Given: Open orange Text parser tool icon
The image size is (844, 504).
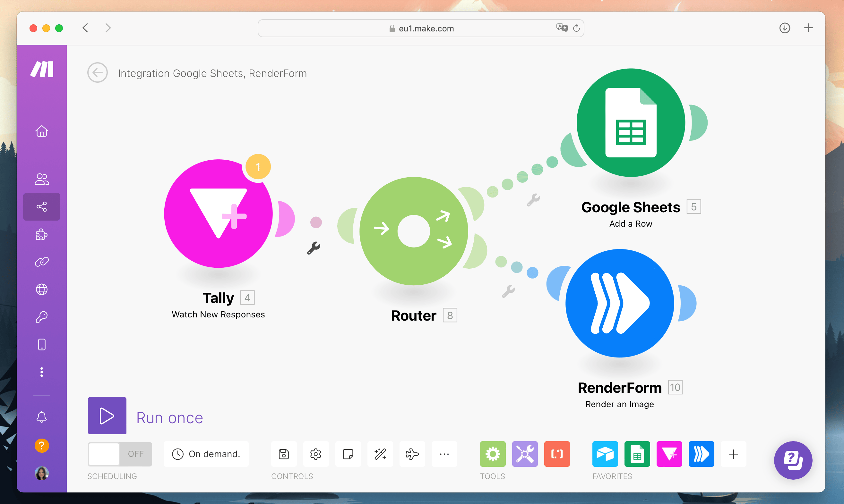Looking at the screenshot, I should tap(557, 454).
